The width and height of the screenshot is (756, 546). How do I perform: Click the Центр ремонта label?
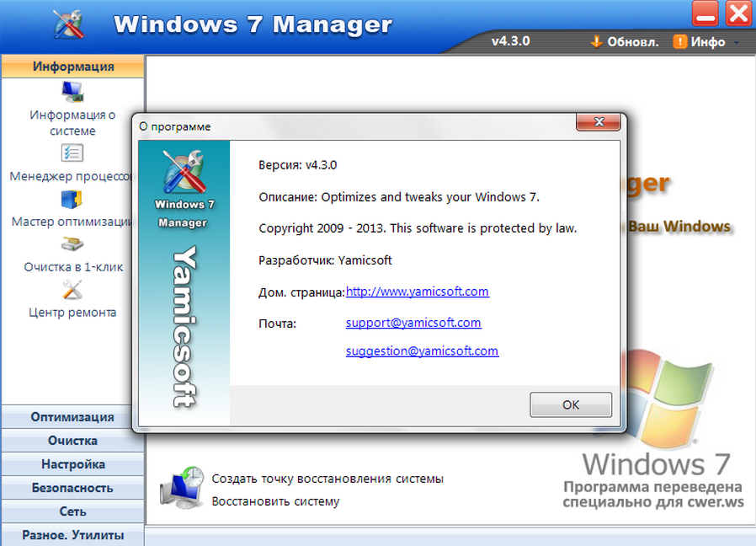point(72,313)
